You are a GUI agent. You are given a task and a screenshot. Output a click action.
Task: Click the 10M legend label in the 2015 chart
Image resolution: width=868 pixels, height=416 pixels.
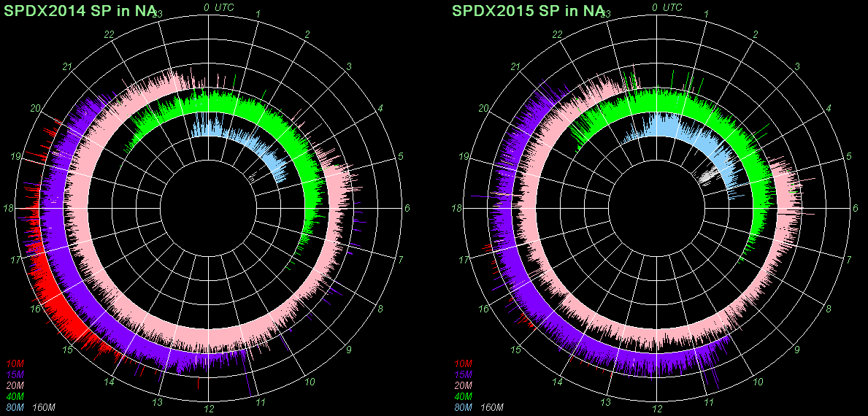pyautogui.click(x=463, y=363)
